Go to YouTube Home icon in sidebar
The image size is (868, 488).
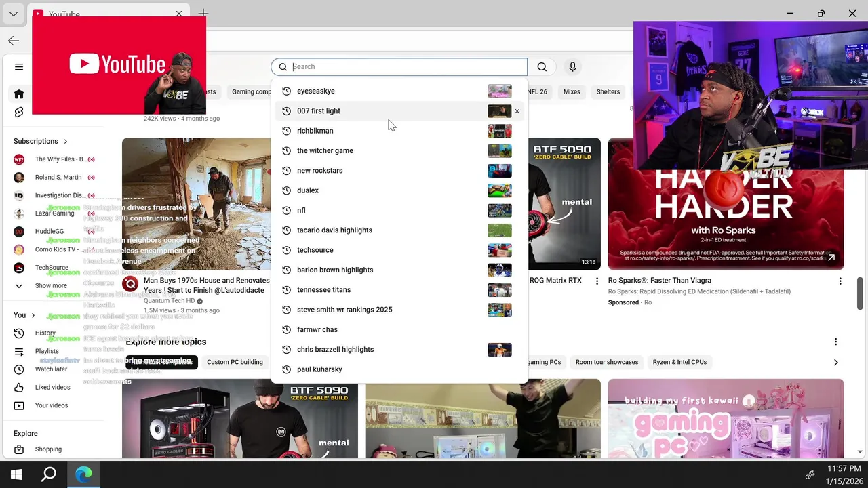19,94
